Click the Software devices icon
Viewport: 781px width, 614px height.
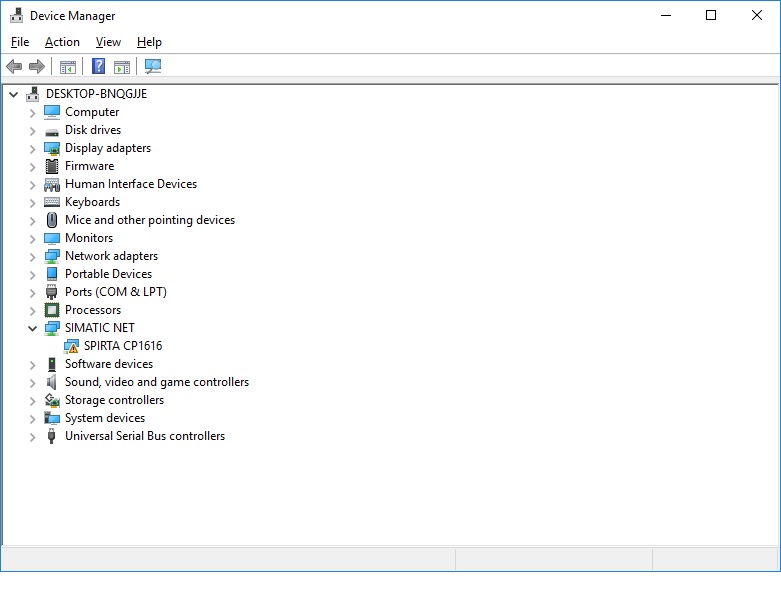pyautogui.click(x=52, y=364)
